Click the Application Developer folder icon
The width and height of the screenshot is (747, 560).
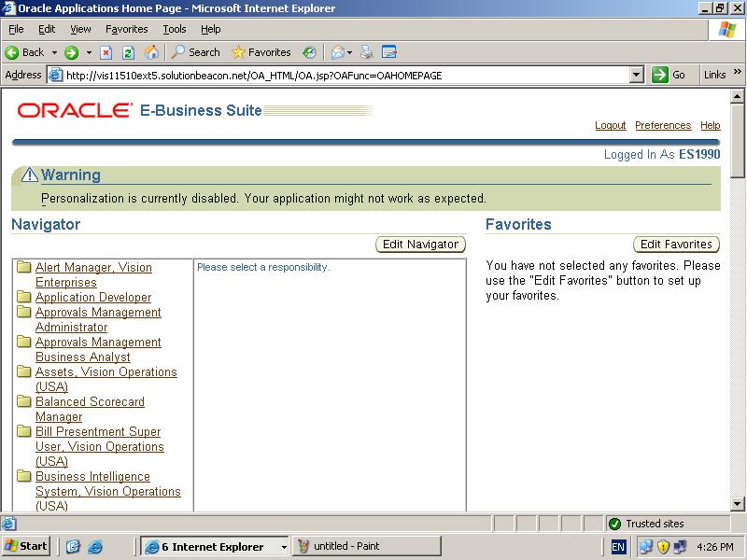click(24, 298)
